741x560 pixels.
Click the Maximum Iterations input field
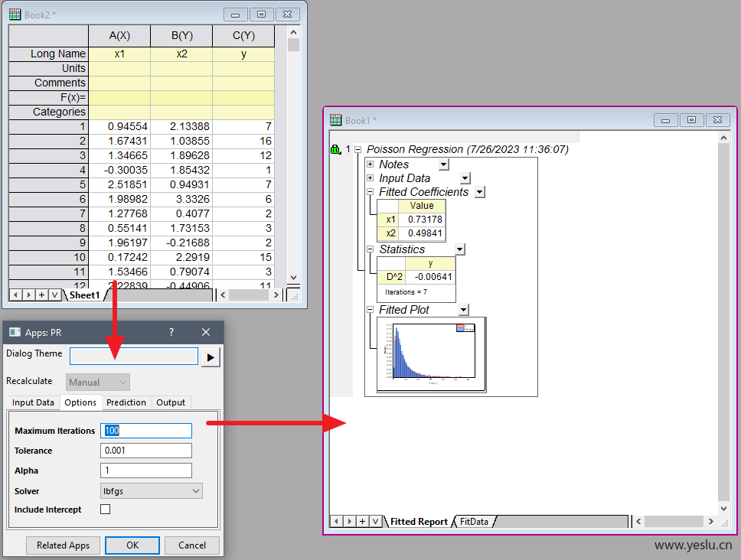146,431
